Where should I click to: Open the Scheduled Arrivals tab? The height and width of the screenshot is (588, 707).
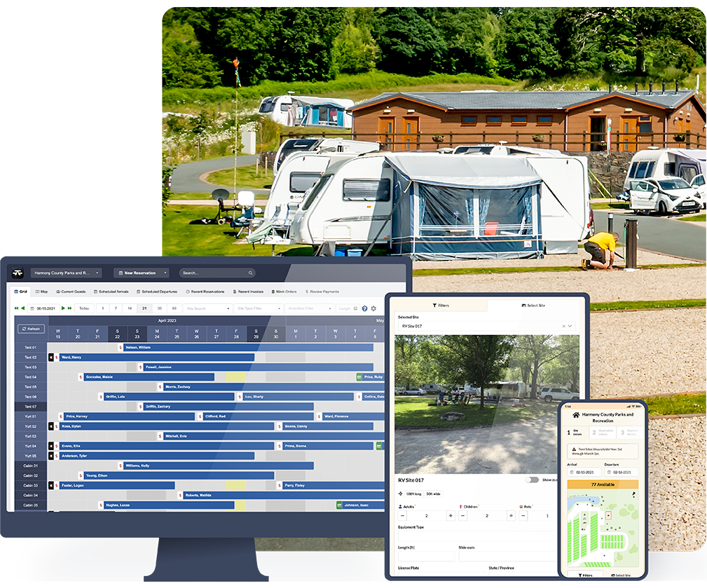coord(111,292)
